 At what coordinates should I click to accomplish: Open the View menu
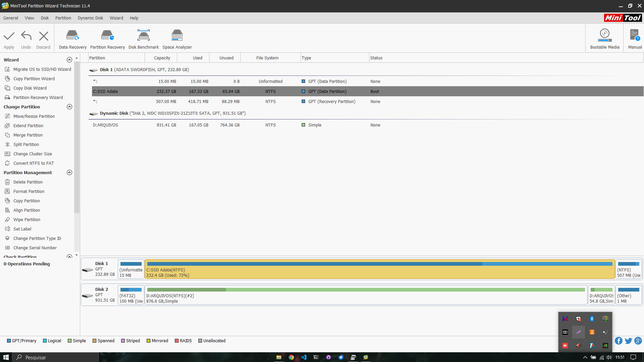coord(30,18)
